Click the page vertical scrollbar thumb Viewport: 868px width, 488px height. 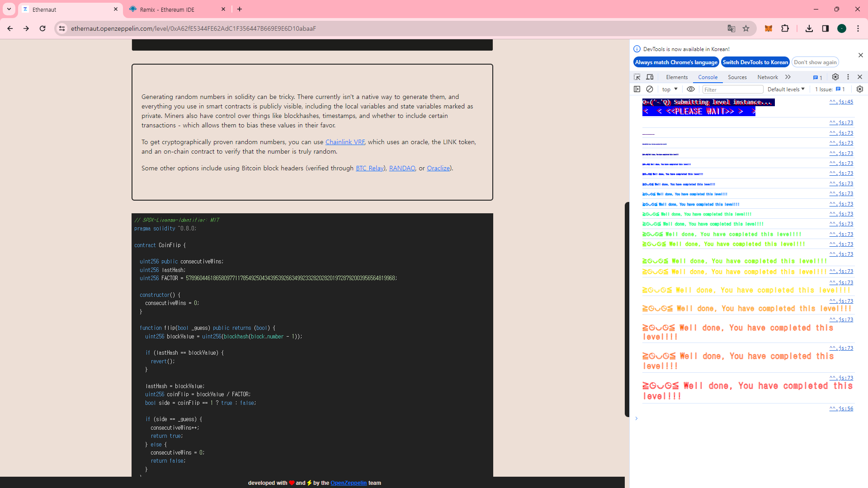627,310
